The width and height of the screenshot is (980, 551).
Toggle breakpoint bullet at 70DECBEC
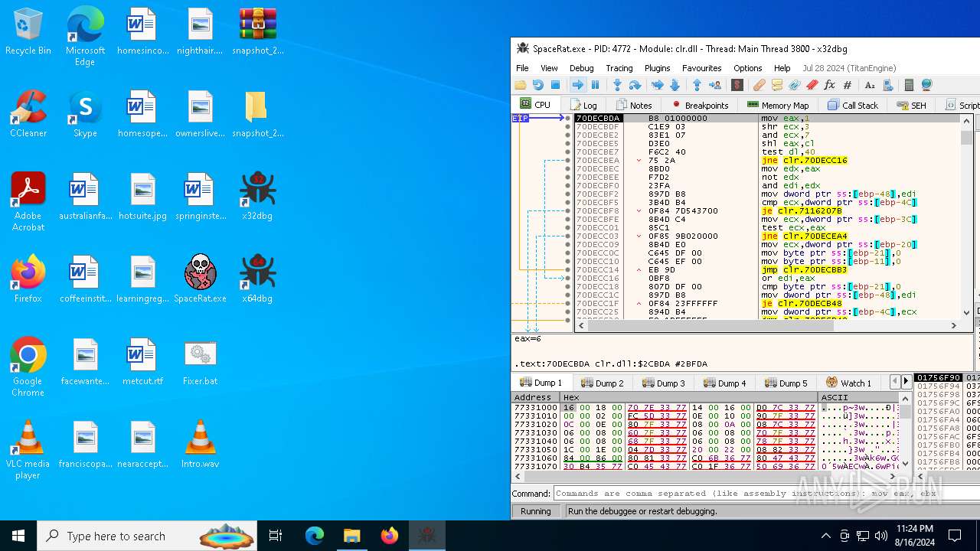click(x=567, y=169)
